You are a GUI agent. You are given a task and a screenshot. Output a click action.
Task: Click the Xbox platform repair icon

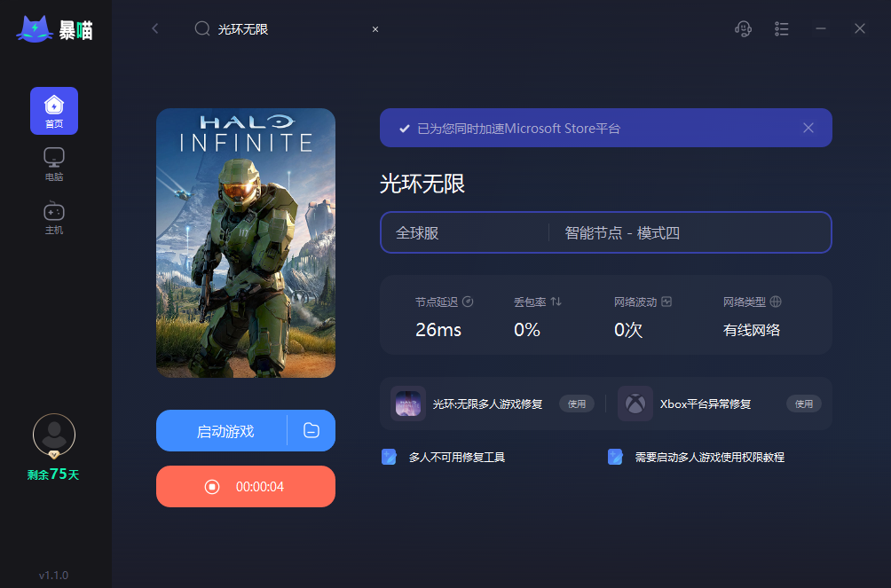(x=635, y=404)
